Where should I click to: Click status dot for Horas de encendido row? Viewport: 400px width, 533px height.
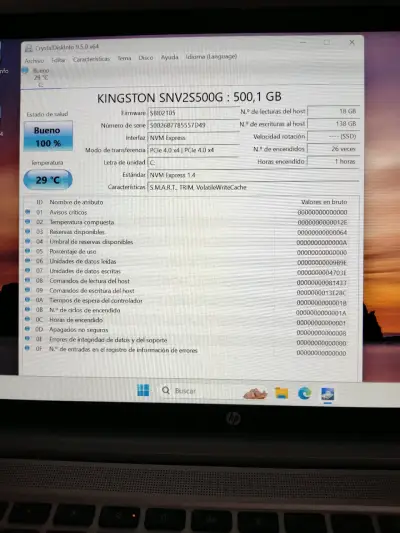(x=28, y=319)
